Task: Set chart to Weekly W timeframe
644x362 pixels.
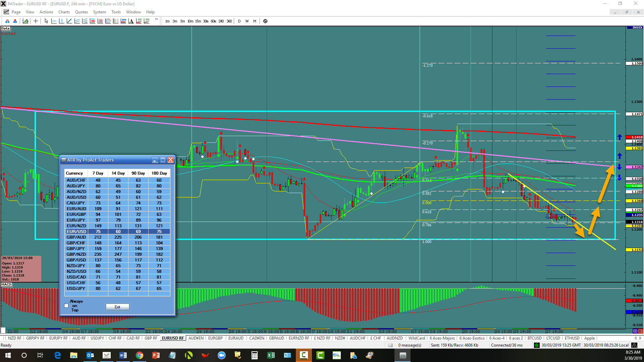Action: pyautogui.click(x=247, y=21)
